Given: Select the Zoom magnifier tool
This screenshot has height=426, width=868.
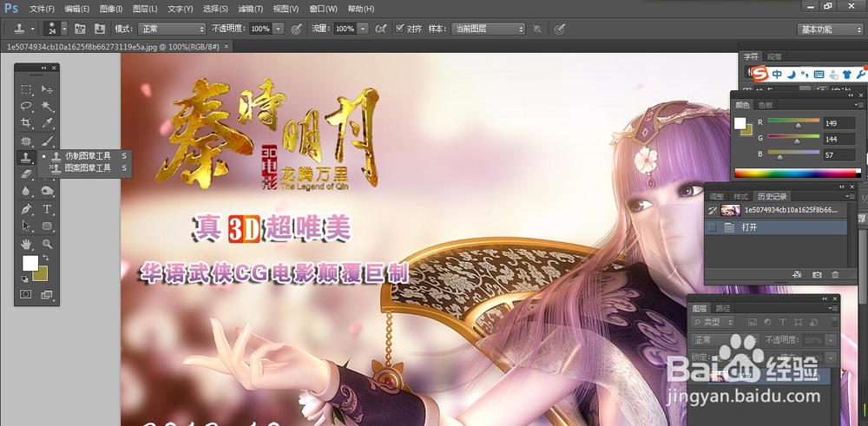Looking at the screenshot, I should click(x=47, y=244).
